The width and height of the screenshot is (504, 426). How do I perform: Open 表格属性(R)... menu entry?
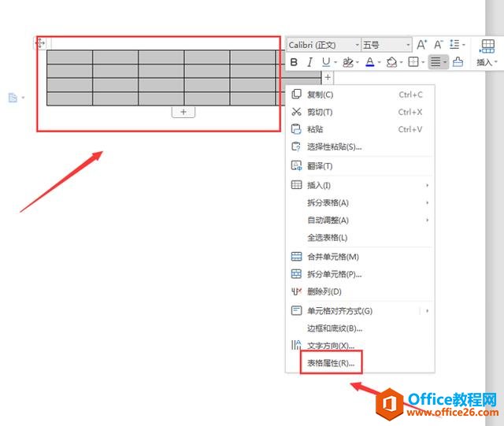pos(360,363)
